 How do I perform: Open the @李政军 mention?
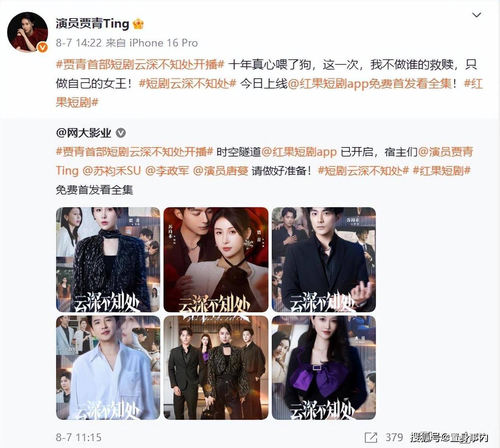167,171
